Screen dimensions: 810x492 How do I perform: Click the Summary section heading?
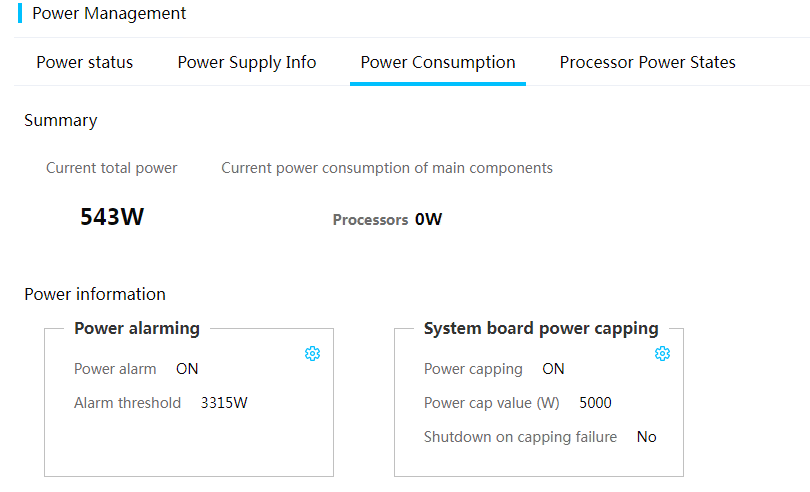60,121
